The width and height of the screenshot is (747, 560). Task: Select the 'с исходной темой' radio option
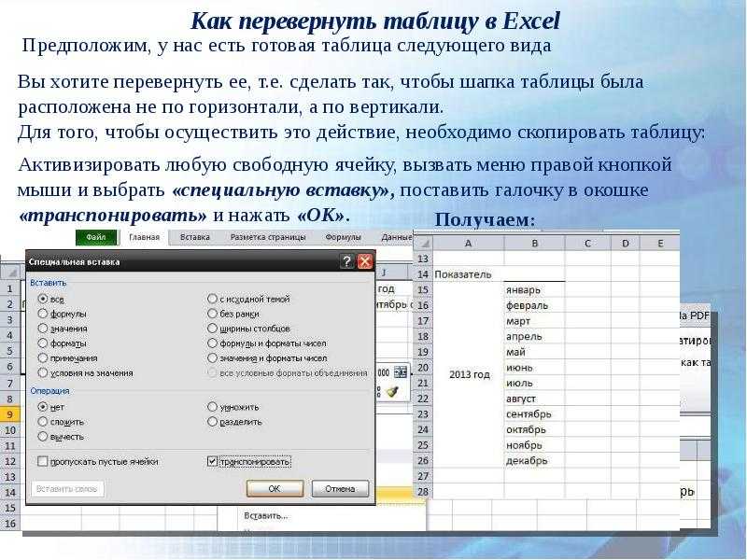pos(213,299)
